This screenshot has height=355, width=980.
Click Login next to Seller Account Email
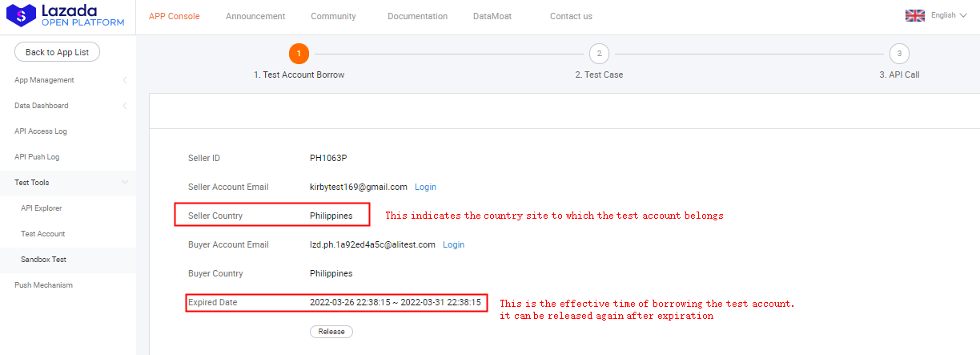pos(425,187)
